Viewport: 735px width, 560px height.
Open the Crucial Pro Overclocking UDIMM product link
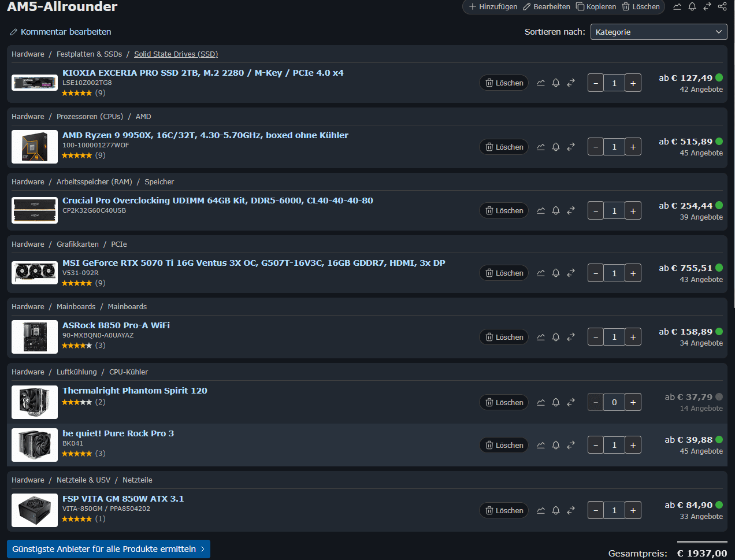(x=218, y=201)
